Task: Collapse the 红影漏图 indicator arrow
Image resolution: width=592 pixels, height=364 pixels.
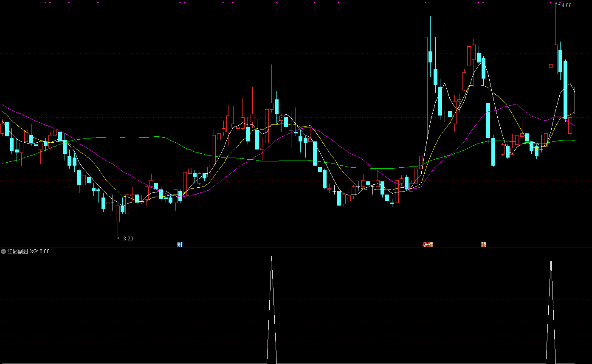Action: point(3,251)
